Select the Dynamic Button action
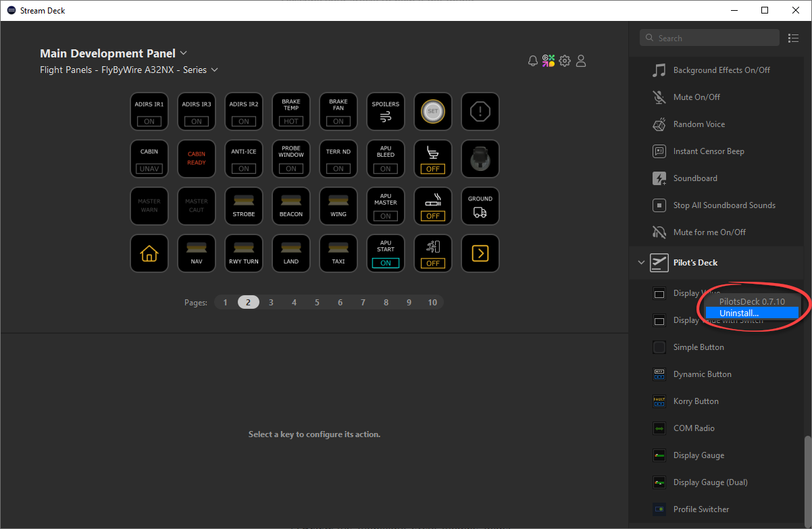This screenshot has height=529, width=812. click(717, 374)
